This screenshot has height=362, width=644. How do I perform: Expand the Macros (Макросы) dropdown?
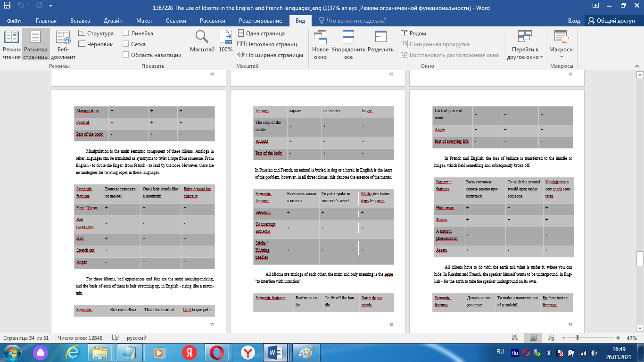[561, 45]
